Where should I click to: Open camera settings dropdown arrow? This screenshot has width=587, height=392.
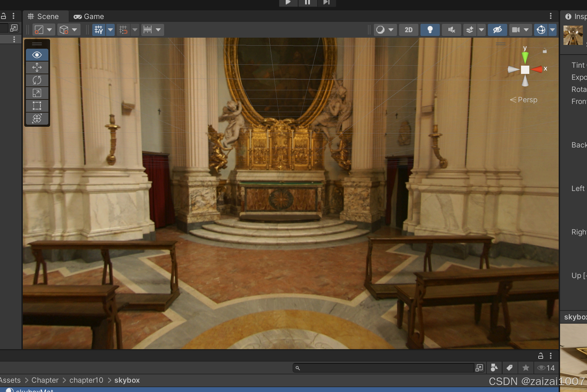pyautogui.click(x=526, y=30)
